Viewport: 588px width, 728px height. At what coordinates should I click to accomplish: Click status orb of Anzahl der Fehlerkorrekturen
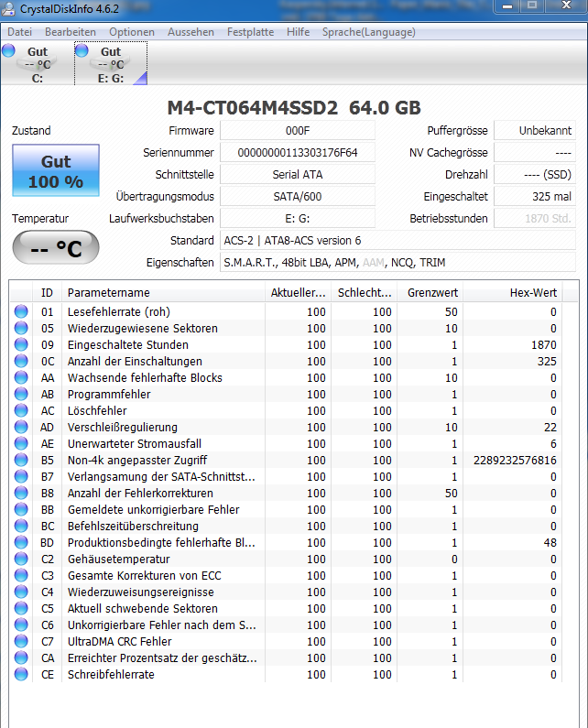pos(21,493)
